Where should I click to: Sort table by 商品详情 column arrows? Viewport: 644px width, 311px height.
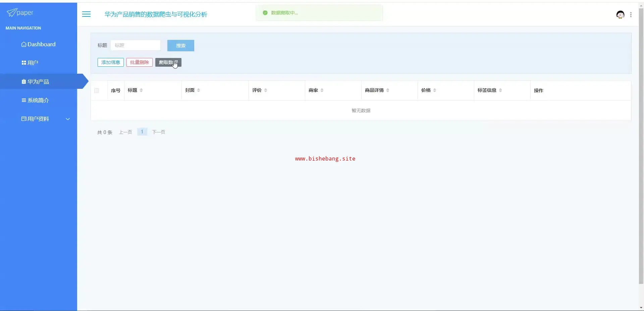click(x=388, y=90)
